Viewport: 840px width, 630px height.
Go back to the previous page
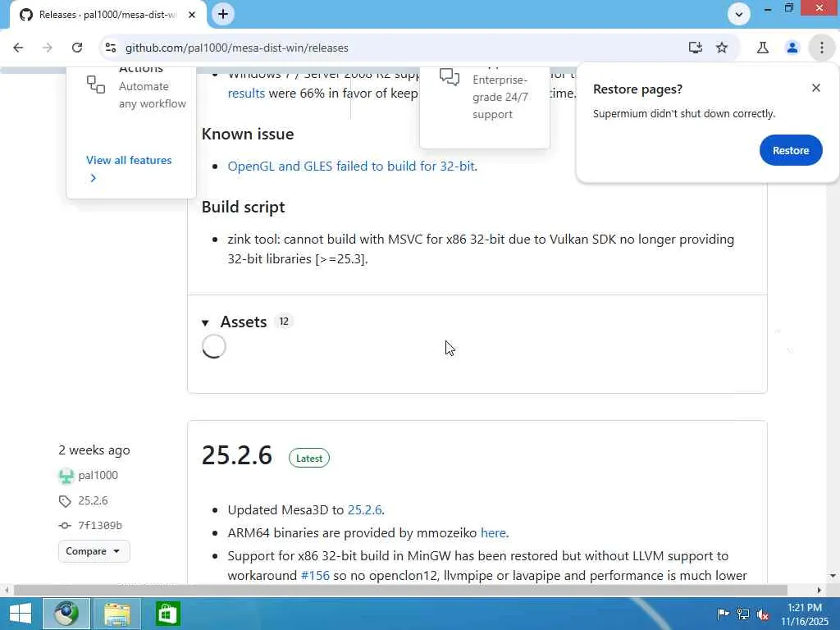(x=18, y=48)
